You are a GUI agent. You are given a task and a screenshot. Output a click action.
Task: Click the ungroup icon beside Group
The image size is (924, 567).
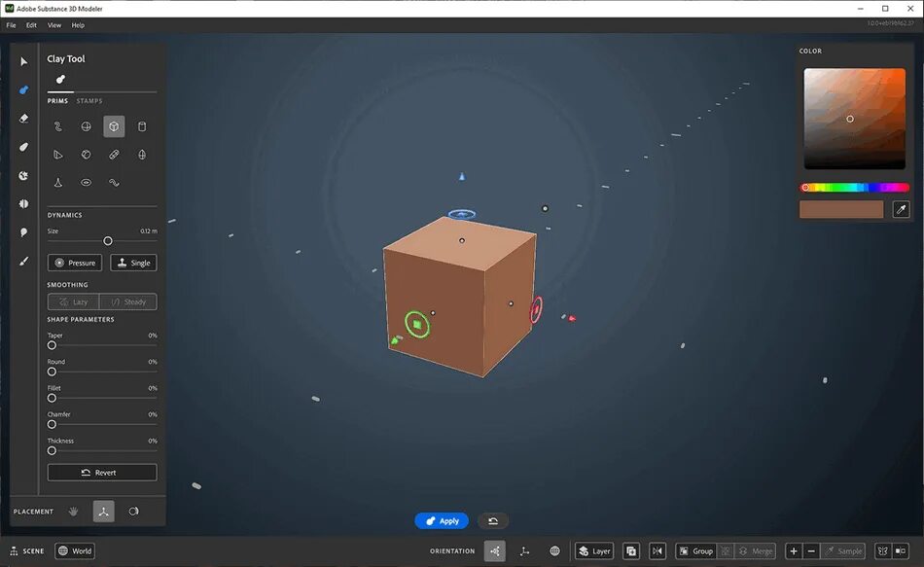coord(726,551)
